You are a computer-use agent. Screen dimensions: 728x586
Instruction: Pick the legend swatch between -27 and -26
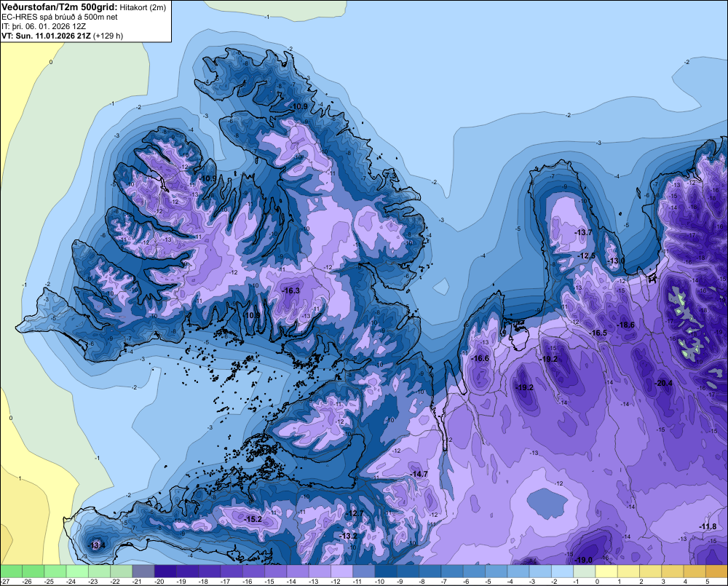click(11, 571)
